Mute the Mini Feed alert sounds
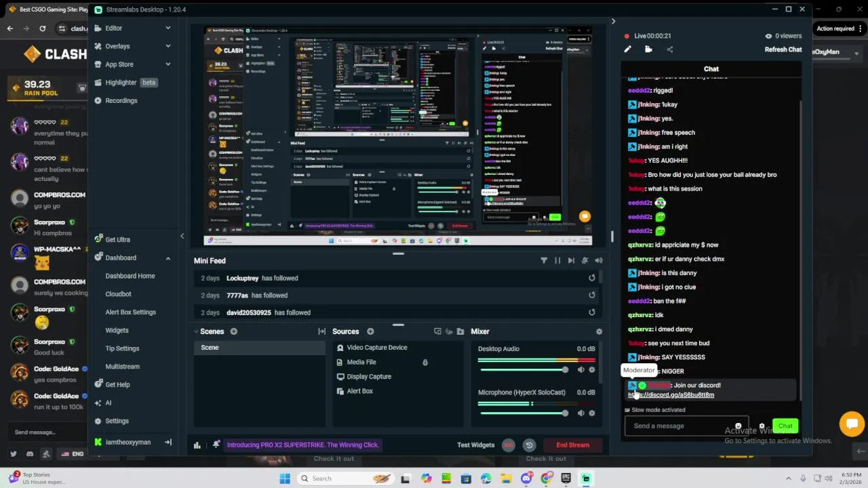868x488 pixels. click(599, 260)
